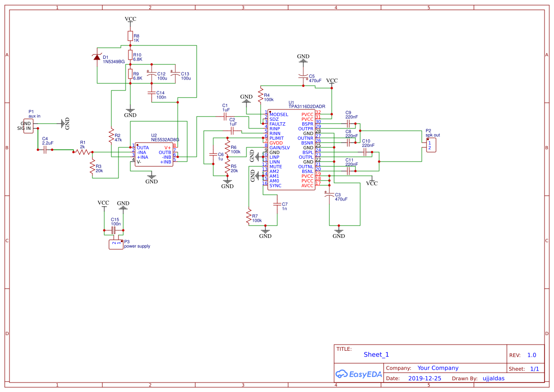Select capacitor C14 100n symbol
The image size is (554, 392).
click(x=152, y=92)
